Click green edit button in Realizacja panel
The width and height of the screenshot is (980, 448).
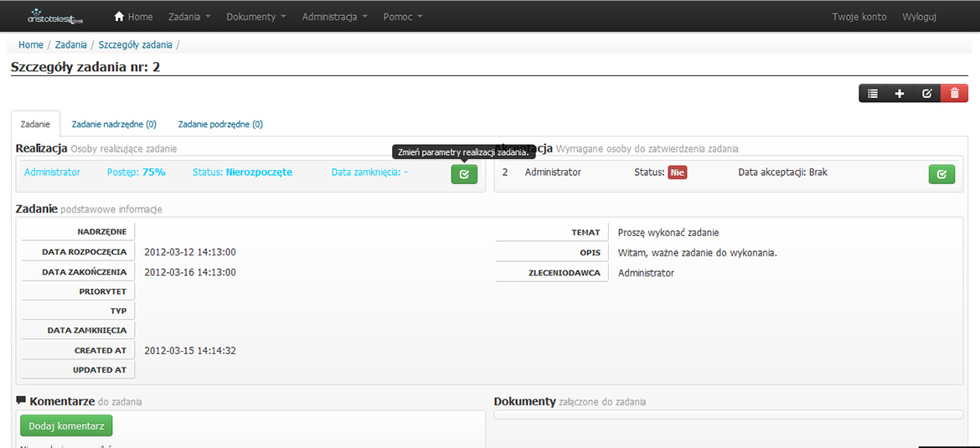click(x=464, y=174)
